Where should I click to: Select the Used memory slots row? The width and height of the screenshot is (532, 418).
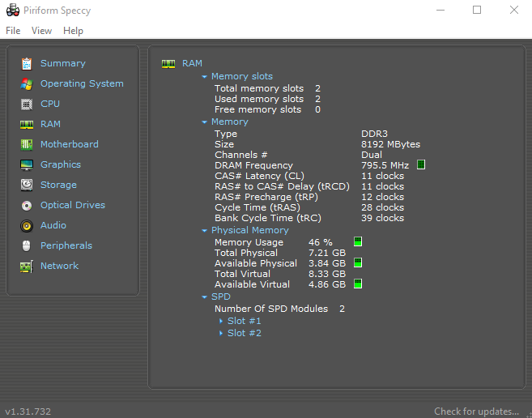pyautogui.click(x=267, y=99)
